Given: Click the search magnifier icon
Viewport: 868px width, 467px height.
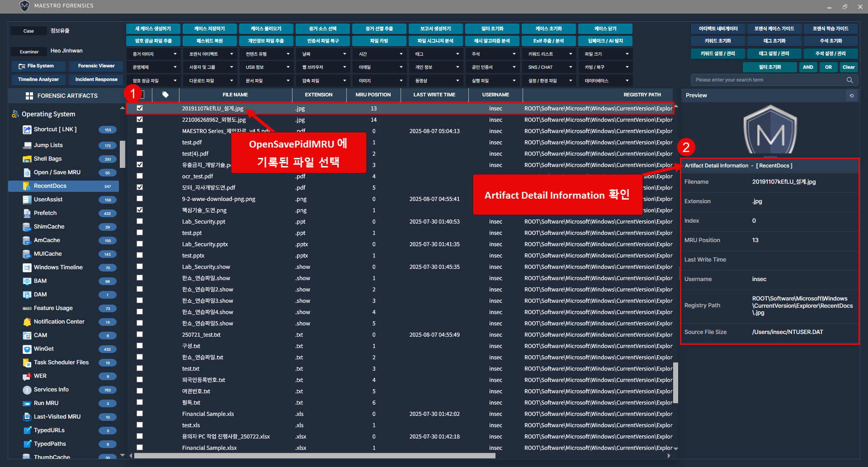Looking at the screenshot, I should pyautogui.click(x=849, y=80).
